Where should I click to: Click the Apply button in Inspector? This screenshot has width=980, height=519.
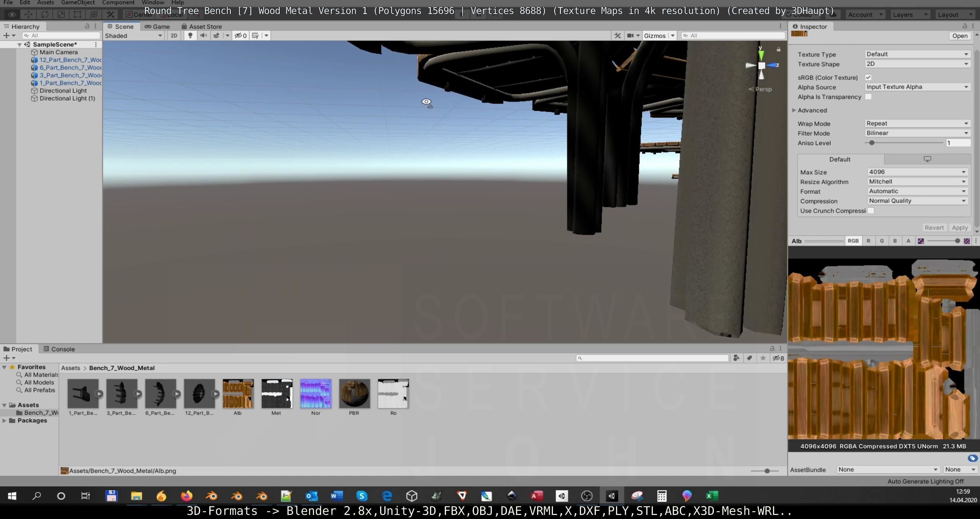point(960,227)
